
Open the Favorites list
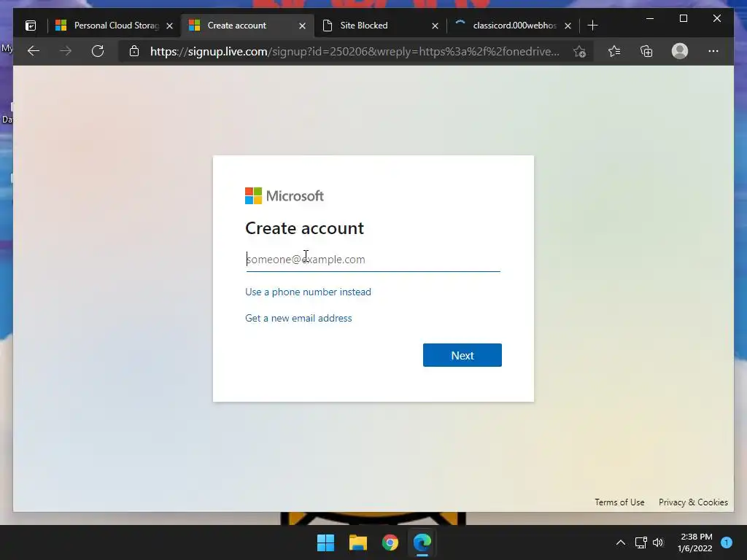pos(614,51)
